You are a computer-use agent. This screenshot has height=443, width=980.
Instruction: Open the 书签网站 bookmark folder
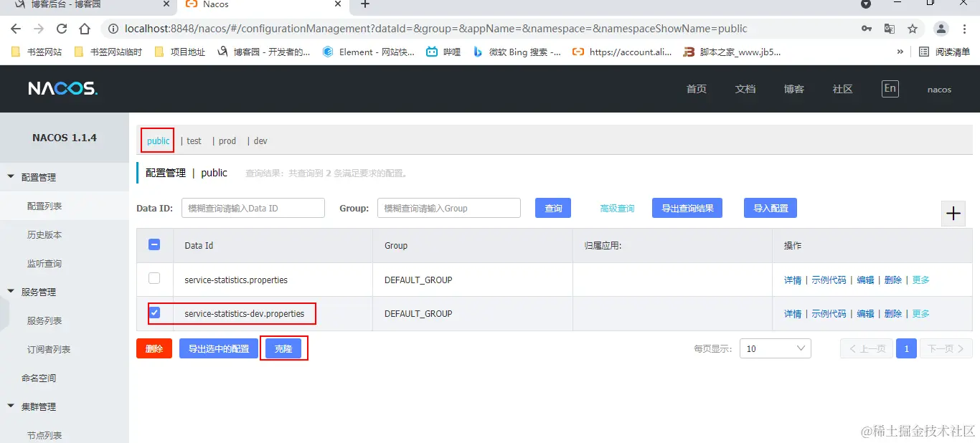(x=37, y=52)
